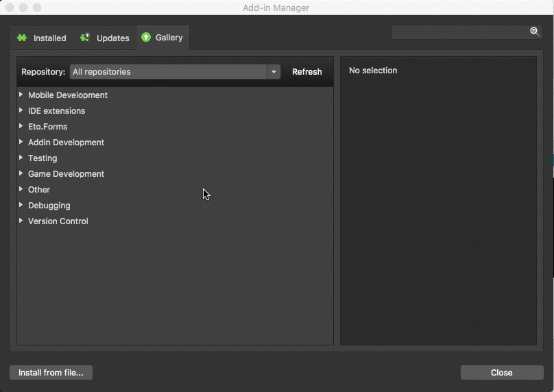Switch to the Updates tab
The width and height of the screenshot is (554, 392).
click(x=105, y=38)
